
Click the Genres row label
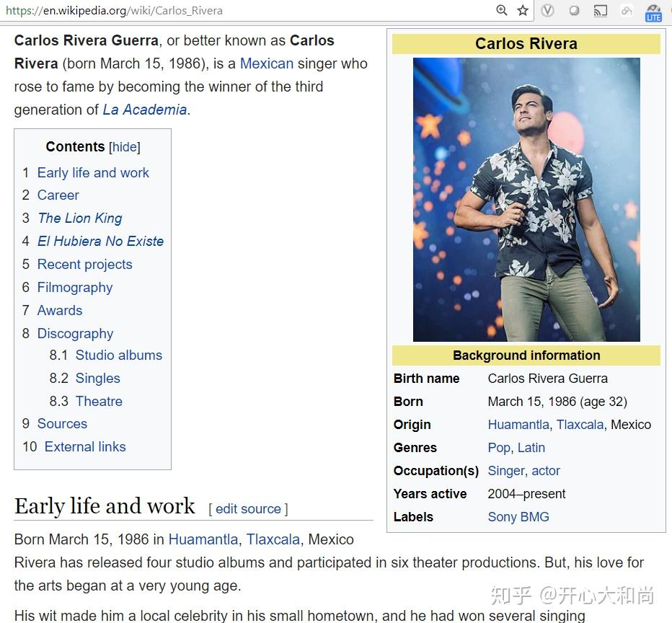pos(415,448)
